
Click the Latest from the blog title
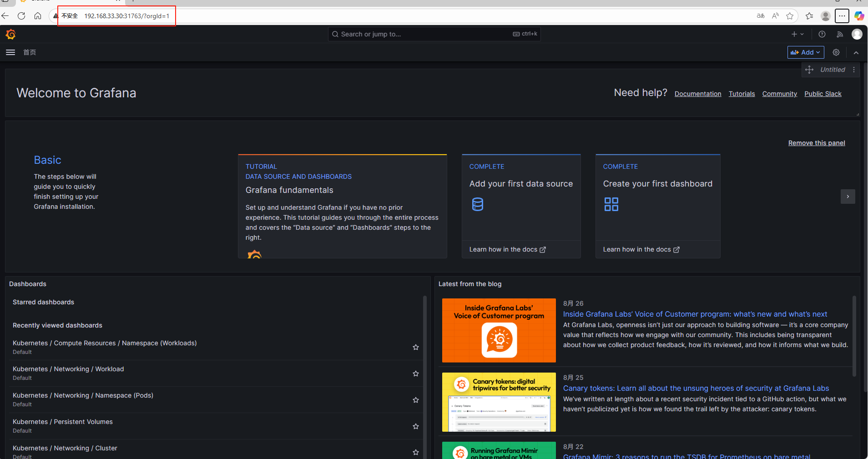470,284
